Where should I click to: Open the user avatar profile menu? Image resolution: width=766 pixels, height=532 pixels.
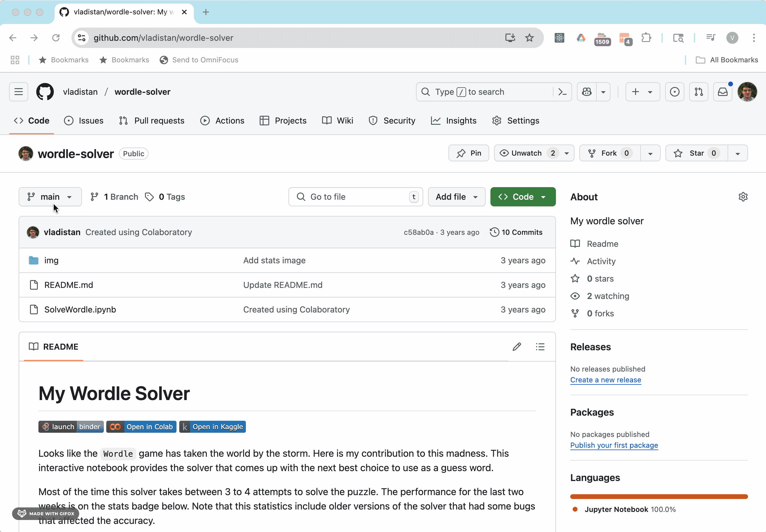(x=747, y=92)
